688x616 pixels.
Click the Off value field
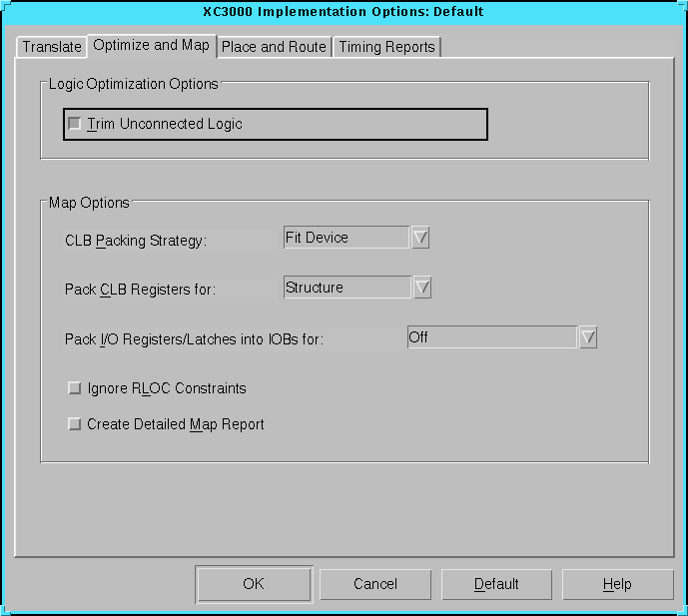491,337
